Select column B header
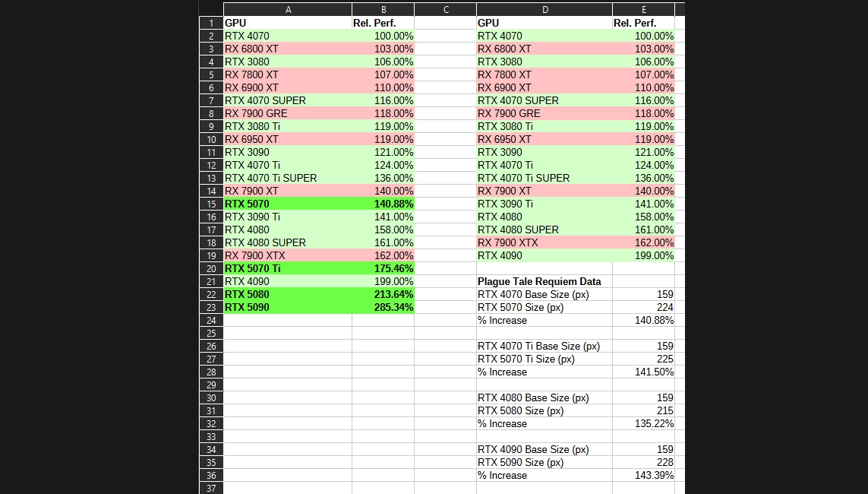 383,10
